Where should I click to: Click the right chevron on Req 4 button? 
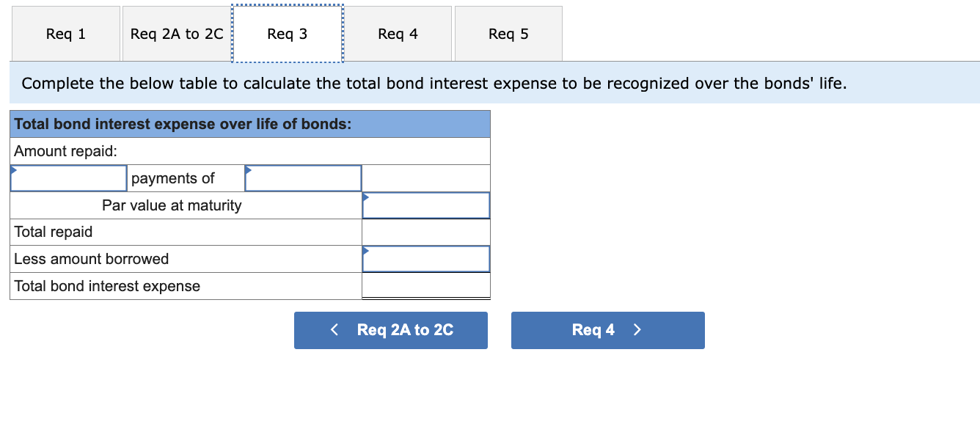[x=637, y=330]
